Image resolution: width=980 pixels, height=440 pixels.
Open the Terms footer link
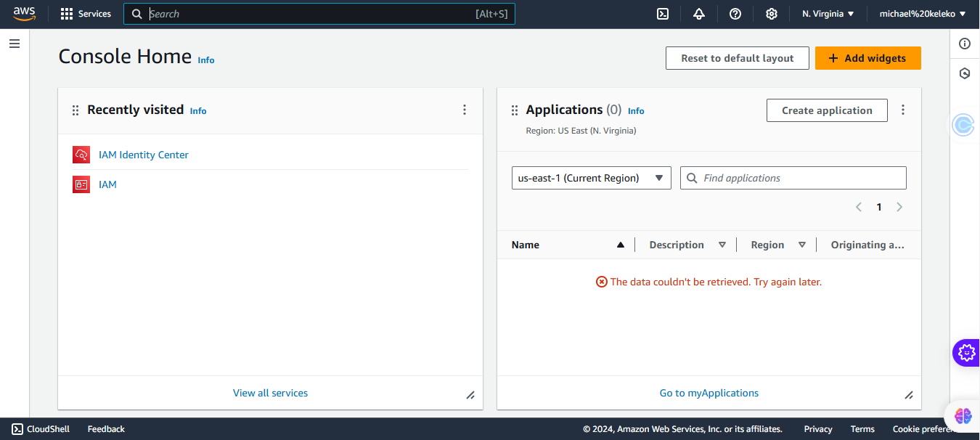pos(862,429)
